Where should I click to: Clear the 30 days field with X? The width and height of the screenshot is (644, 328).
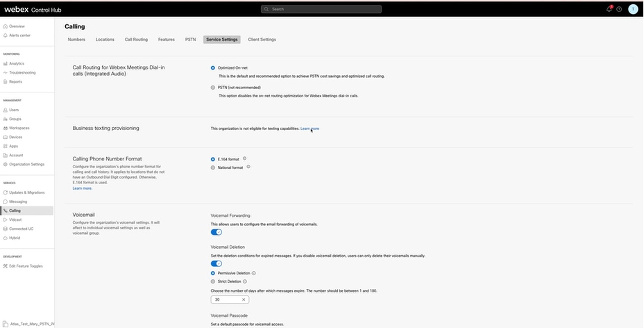(x=243, y=300)
